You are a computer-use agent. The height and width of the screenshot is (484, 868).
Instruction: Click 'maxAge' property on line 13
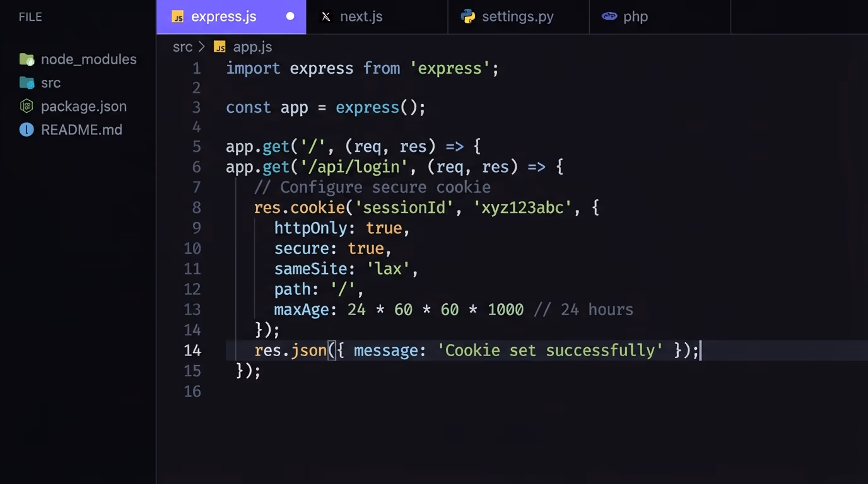pyautogui.click(x=302, y=309)
